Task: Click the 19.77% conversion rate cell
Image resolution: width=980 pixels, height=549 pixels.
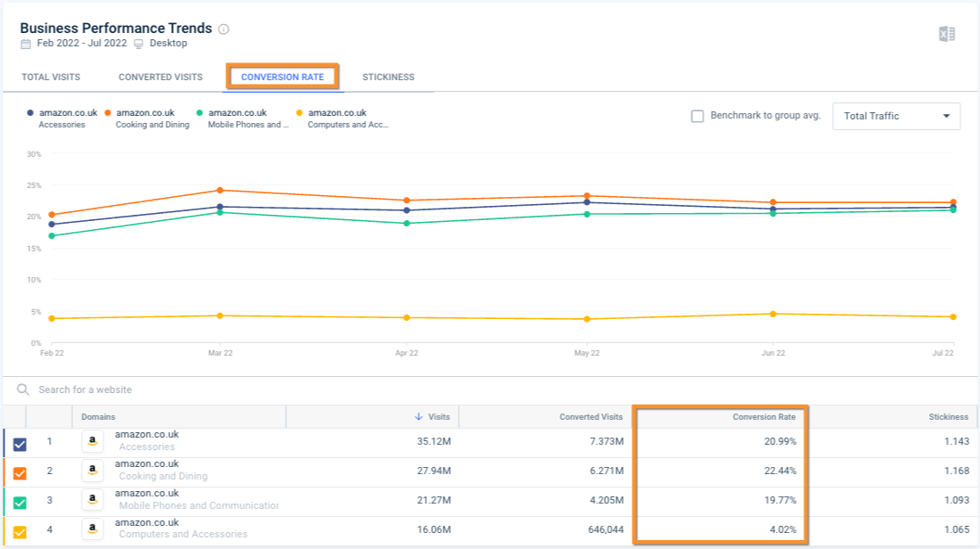Action: (x=780, y=500)
